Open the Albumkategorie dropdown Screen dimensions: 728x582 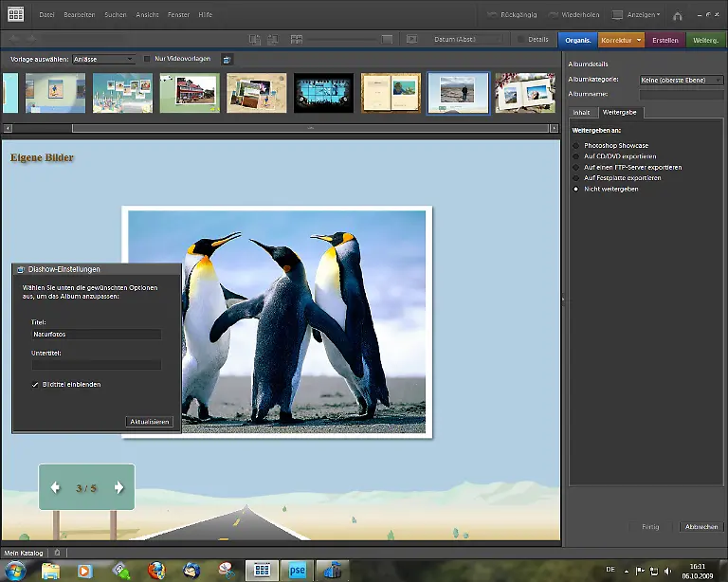(x=681, y=81)
